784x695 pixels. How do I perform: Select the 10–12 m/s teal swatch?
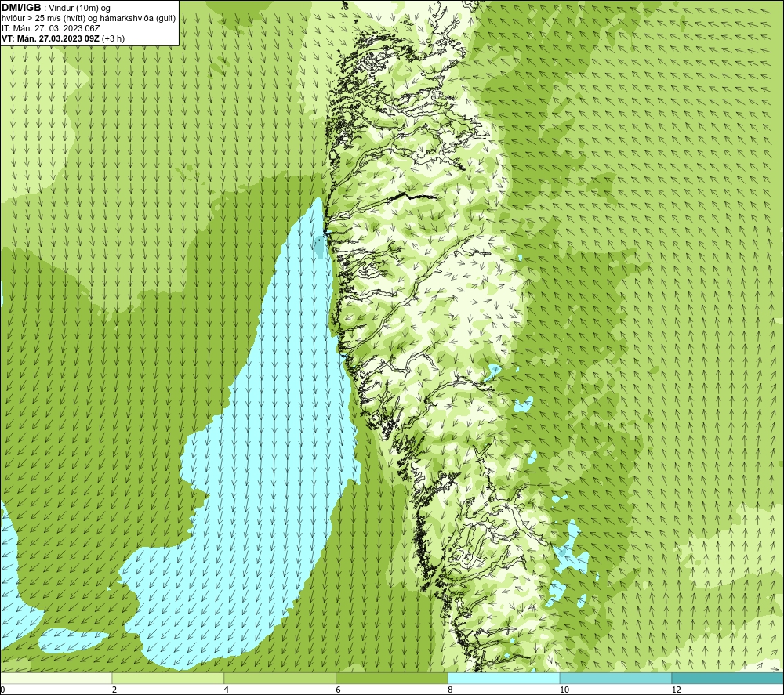(616, 678)
